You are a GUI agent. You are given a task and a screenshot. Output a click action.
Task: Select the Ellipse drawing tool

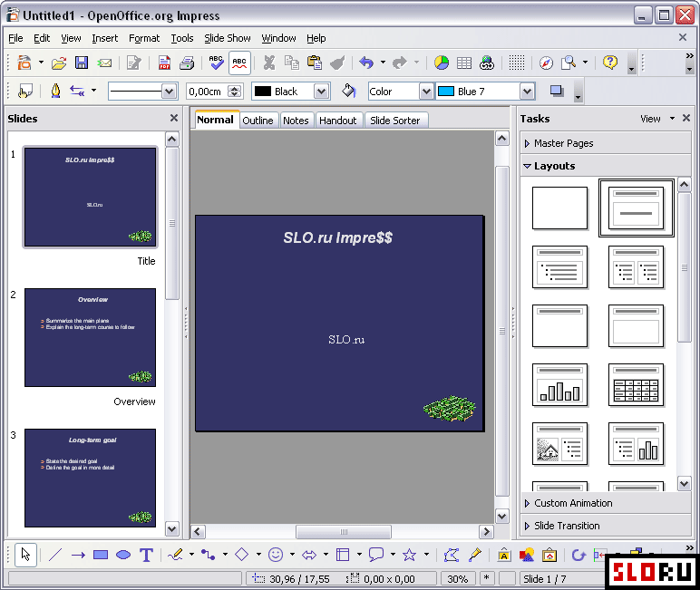pos(123,555)
